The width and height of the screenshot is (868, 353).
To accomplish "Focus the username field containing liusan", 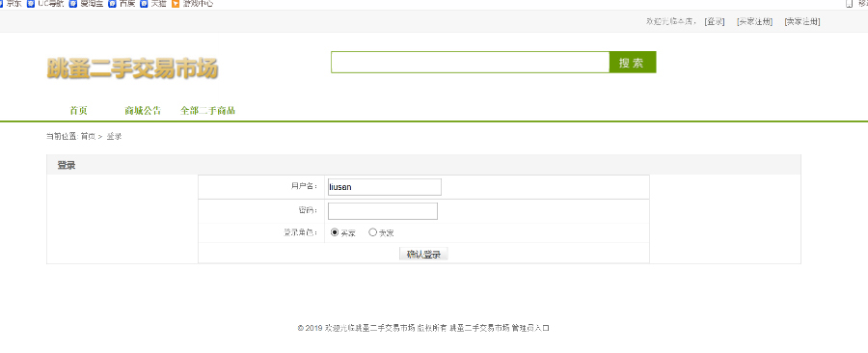I will pos(385,187).
